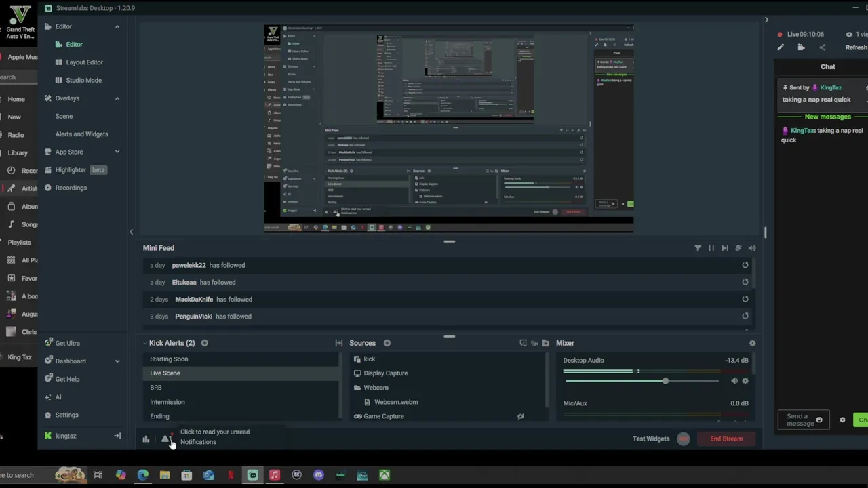Click the End Stream button
868x488 pixels.
point(726,439)
